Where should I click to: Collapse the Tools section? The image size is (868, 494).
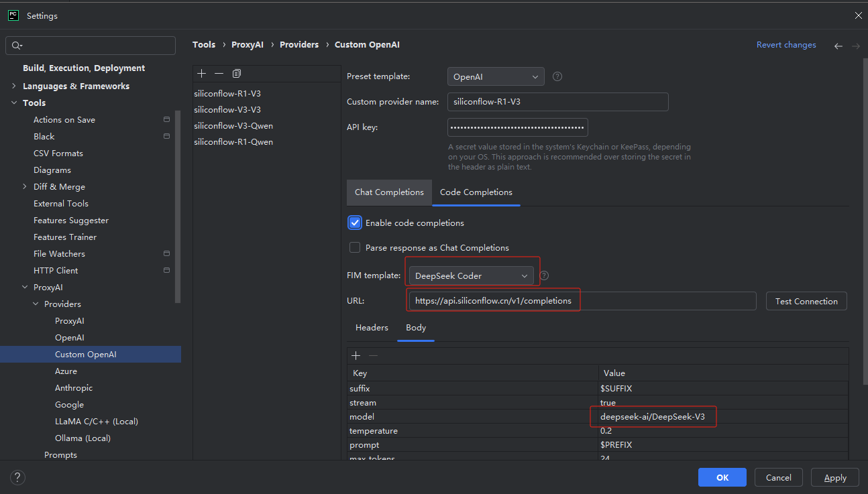pos(14,103)
